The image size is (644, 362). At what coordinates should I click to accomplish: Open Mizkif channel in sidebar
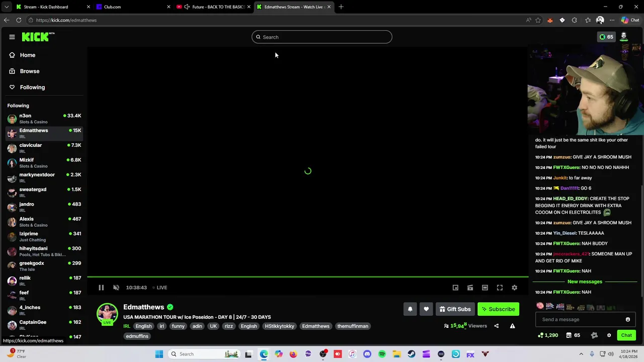click(44, 162)
